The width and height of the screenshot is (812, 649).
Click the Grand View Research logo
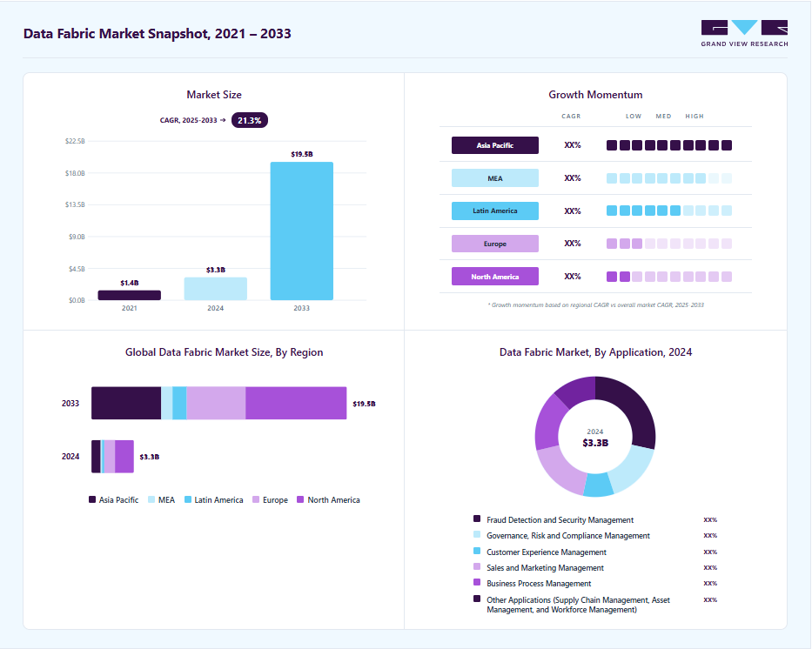tap(744, 33)
